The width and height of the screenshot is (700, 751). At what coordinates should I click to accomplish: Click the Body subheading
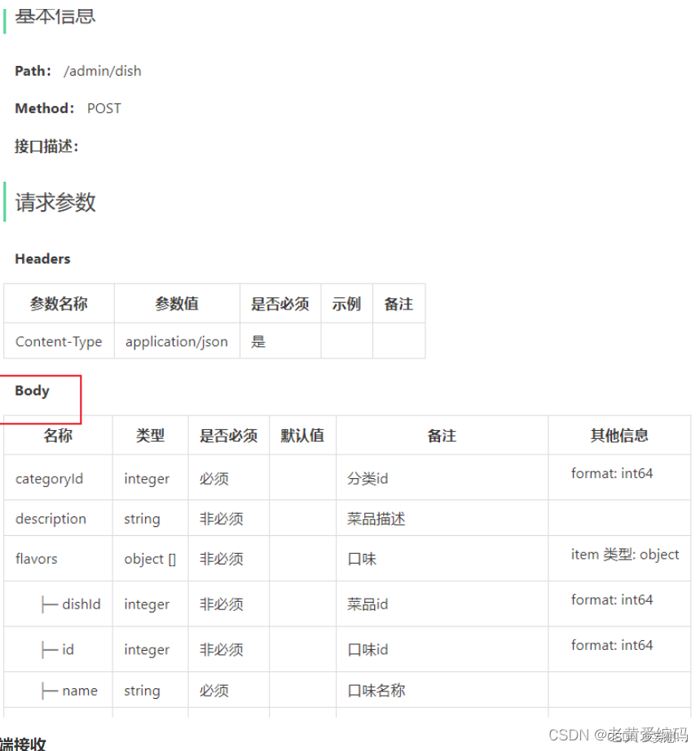32,391
